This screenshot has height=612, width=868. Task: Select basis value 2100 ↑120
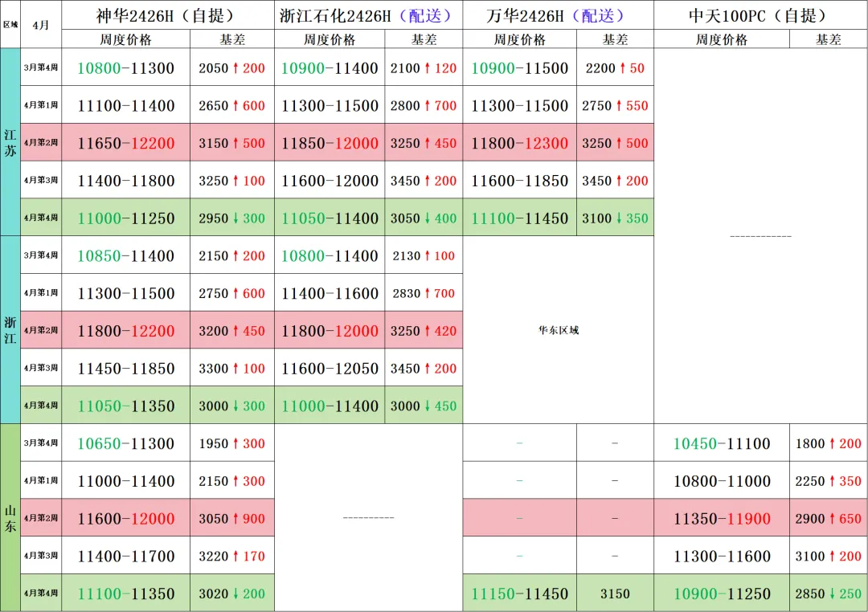[x=424, y=67]
